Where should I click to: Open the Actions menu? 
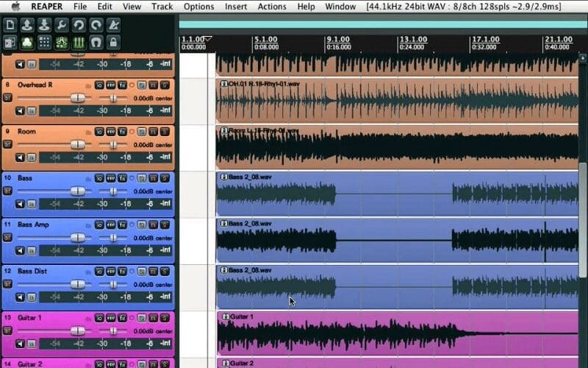(272, 7)
